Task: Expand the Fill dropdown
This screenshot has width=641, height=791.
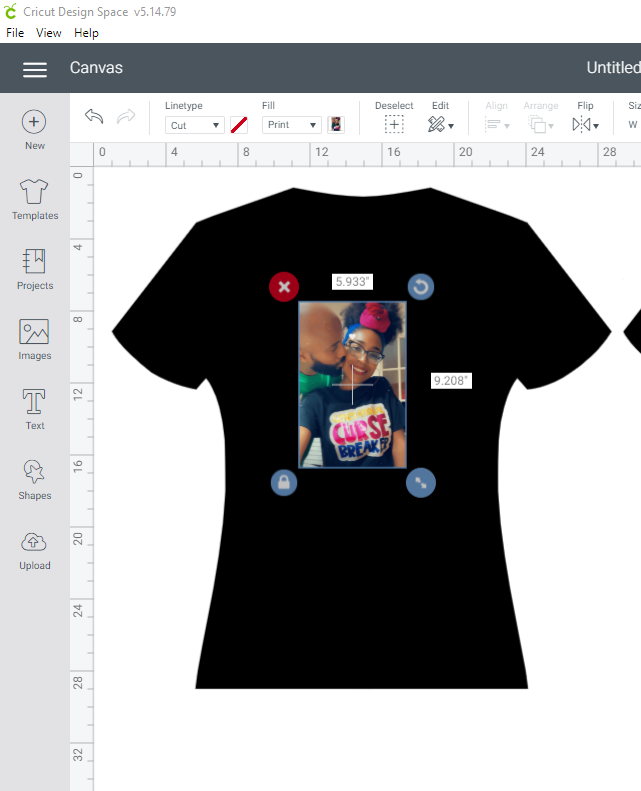Action: (292, 125)
